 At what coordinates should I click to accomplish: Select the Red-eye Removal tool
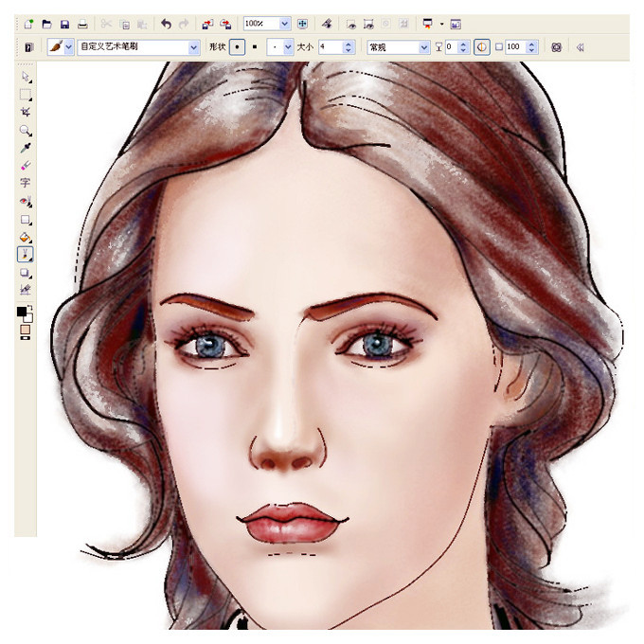[x=26, y=201]
